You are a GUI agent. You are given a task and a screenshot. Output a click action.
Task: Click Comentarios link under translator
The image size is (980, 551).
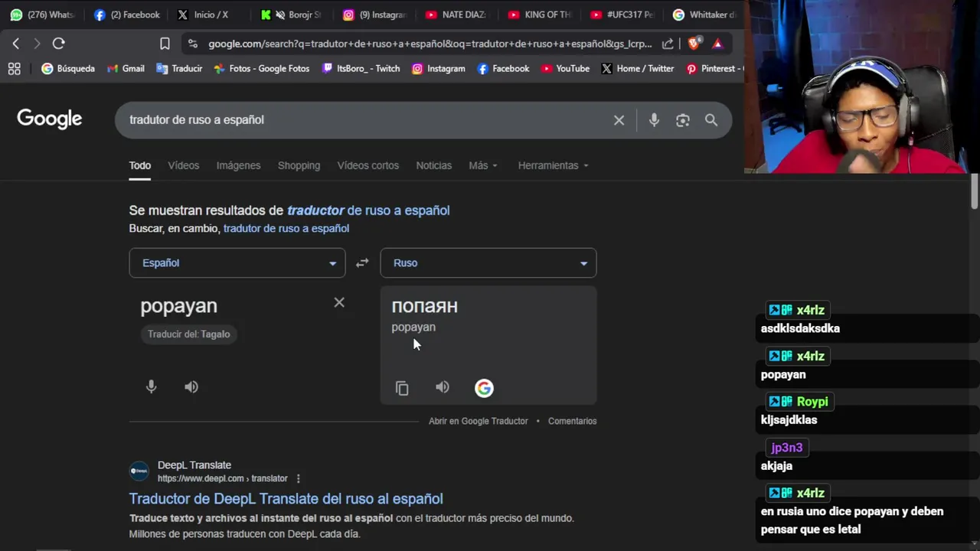coord(572,421)
